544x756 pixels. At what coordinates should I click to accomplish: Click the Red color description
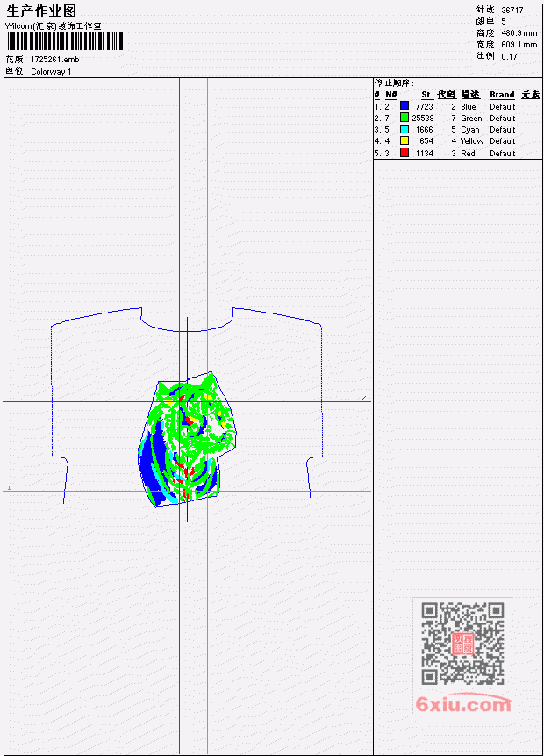tap(468, 154)
